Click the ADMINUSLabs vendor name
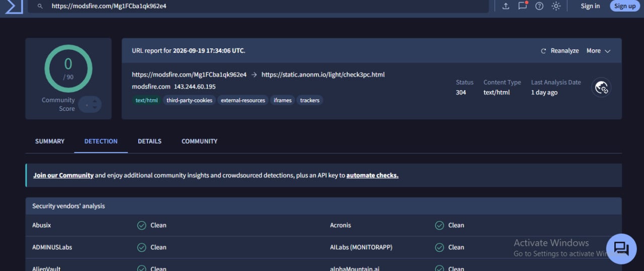644x271 pixels. coord(52,247)
